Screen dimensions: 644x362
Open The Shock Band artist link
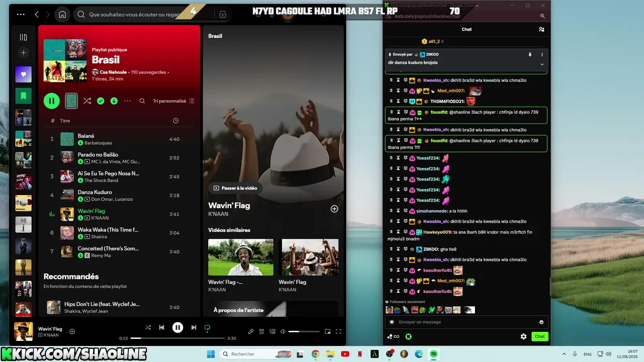(101, 180)
